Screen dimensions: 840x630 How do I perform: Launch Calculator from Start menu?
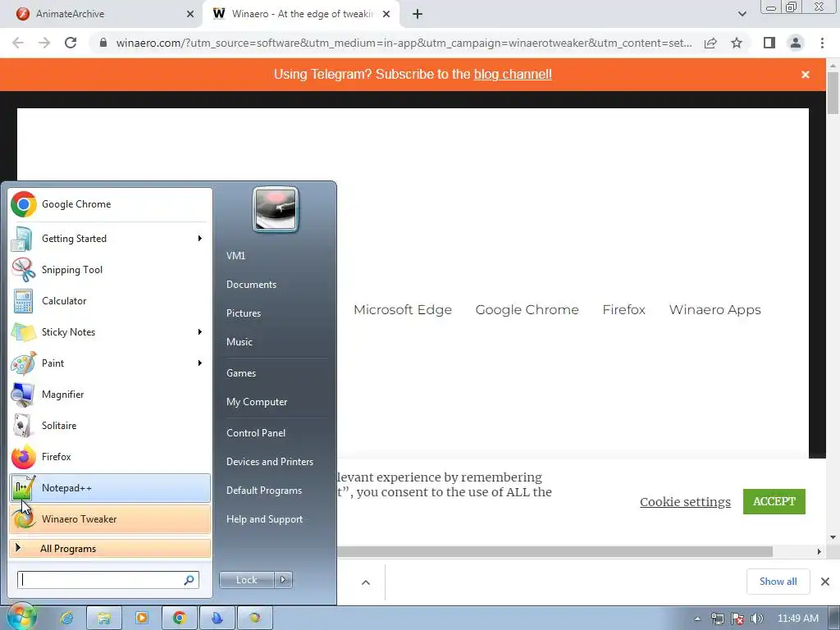[x=110, y=300]
